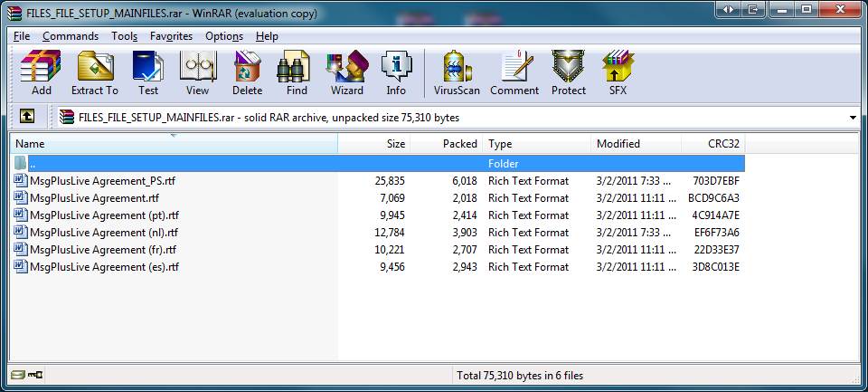The image size is (868, 392).
Task: Show archive Info
Action: pos(396,73)
